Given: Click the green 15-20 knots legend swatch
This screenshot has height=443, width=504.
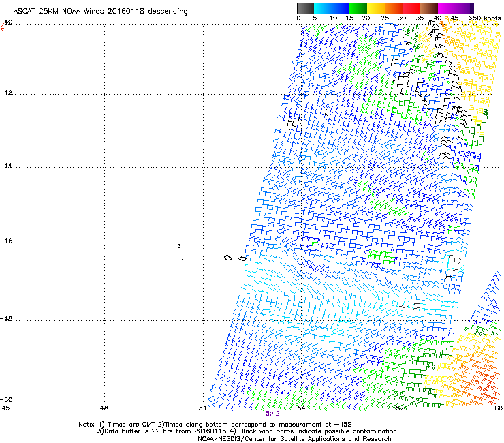Looking at the screenshot, I should (358, 8).
